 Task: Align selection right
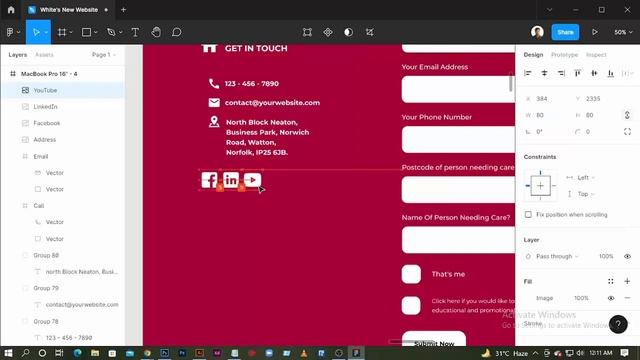[x=561, y=73]
